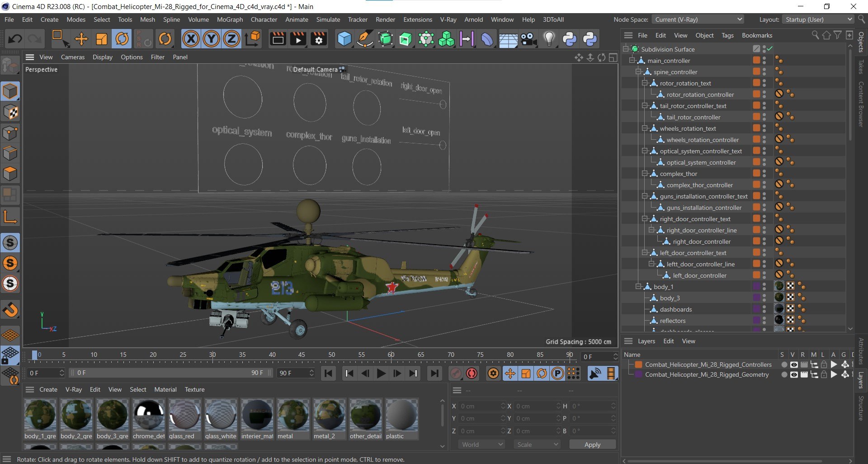The image size is (868, 464).
Task: Go to the end of animation
Action: 434,373
